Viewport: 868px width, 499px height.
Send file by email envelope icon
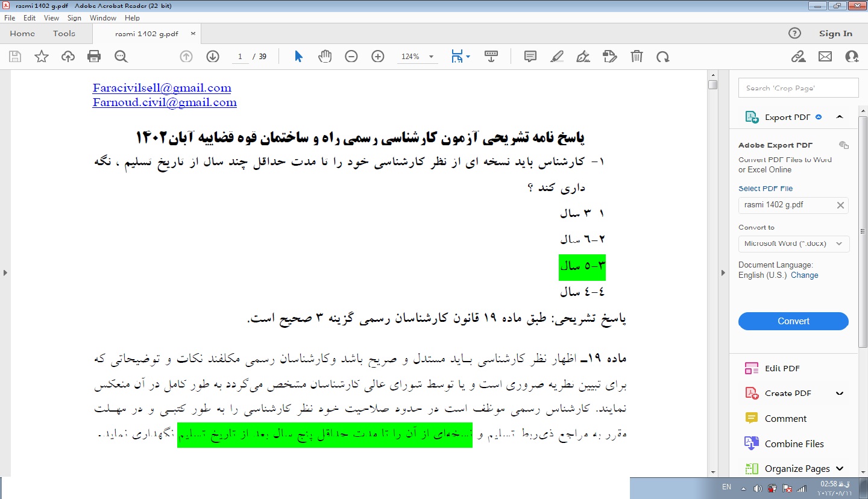point(825,57)
